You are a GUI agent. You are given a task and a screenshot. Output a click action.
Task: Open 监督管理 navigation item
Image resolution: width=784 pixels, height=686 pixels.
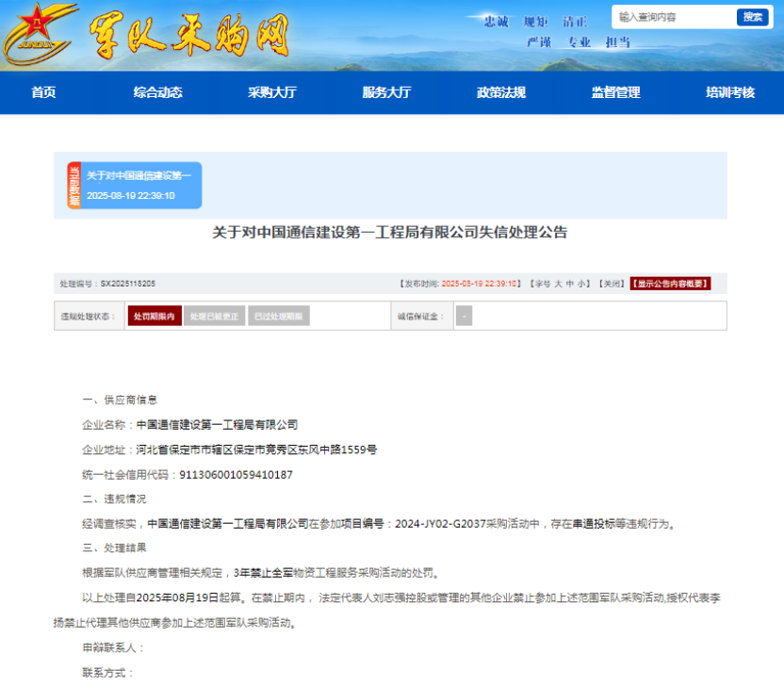click(x=616, y=92)
